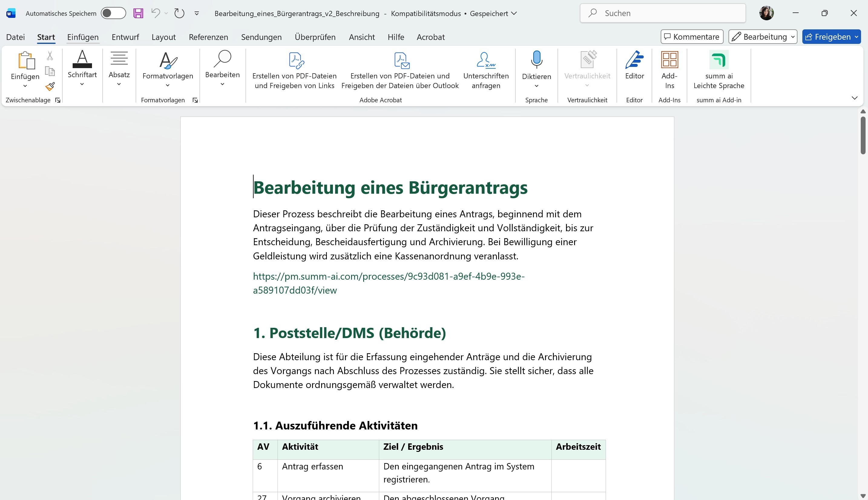Expand the Einfügen paste options arrow
This screenshot has width=868, height=500.
[x=25, y=86]
